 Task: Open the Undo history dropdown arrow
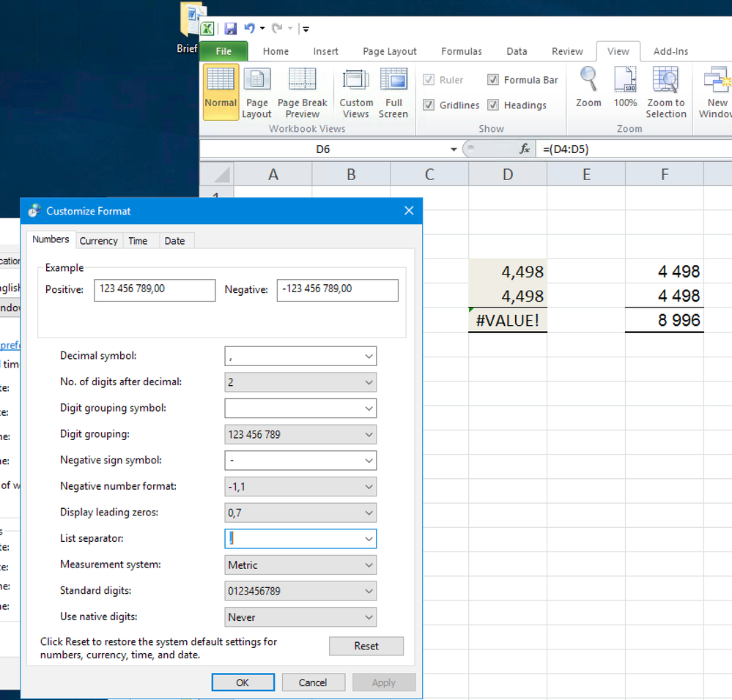pos(262,29)
